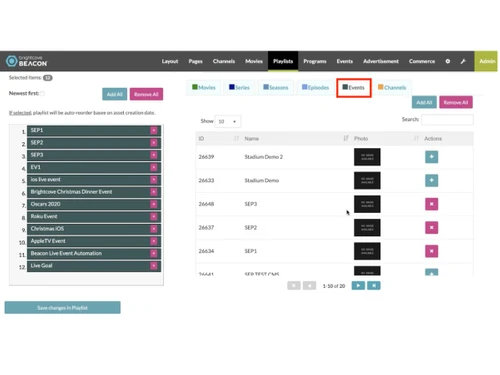
Task: Switch to the Events asset tab
Action: (x=354, y=88)
